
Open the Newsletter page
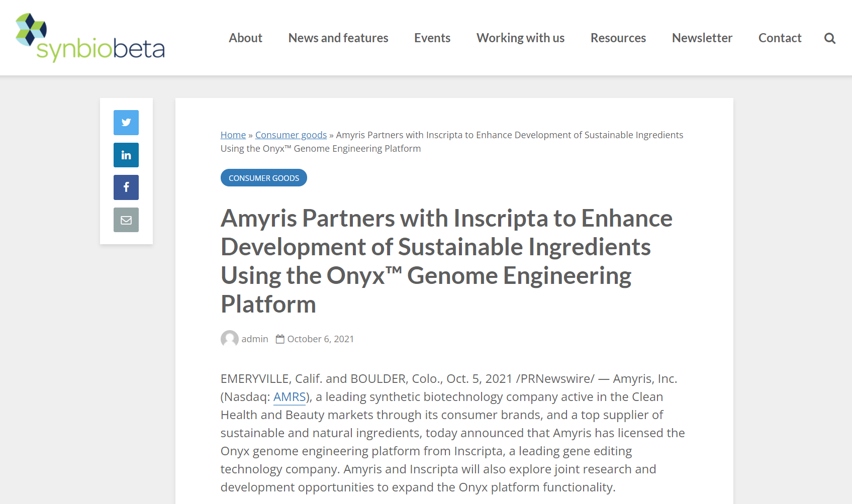click(x=702, y=38)
